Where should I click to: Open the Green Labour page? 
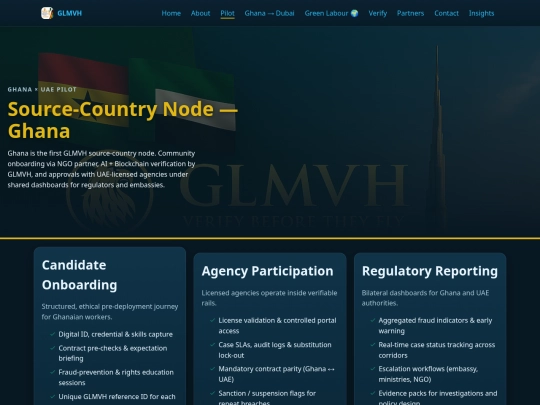[x=331, y=13]
